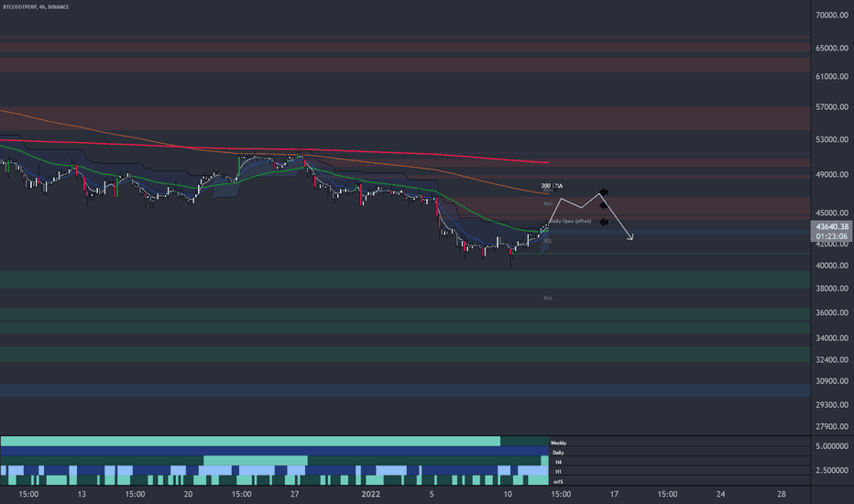Click the 38000.00 price scale value
Screen dimensions: 854x504
pos(832,289)
